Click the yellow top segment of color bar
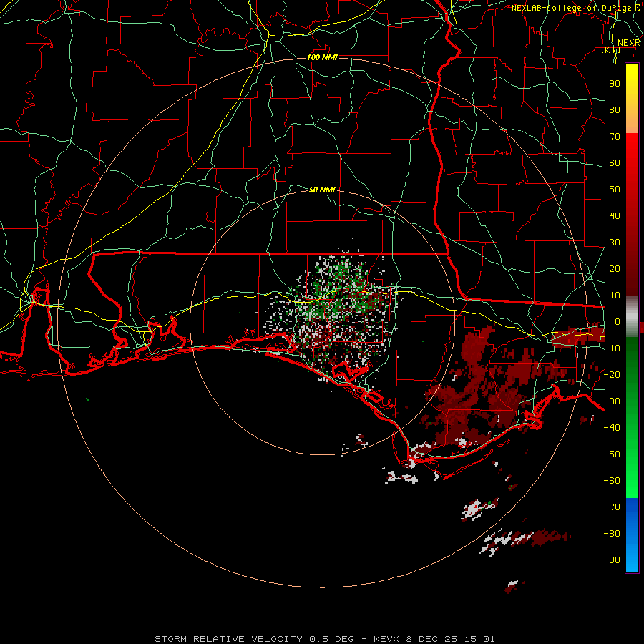Screen dimensions: 644x644 pos(632,99)
